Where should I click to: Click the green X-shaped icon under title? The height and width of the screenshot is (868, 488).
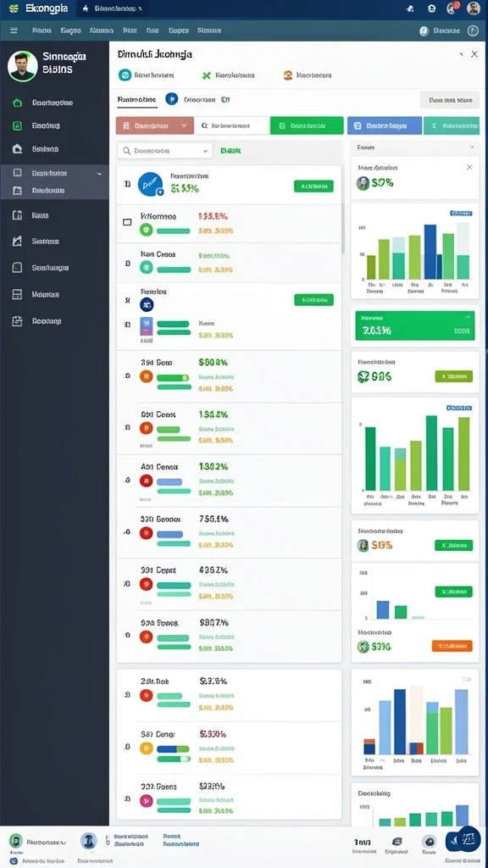coord(207,75)
